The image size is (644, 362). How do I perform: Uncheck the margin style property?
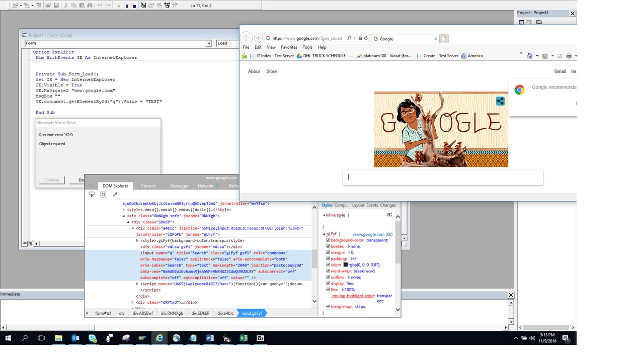click(328, 252)
